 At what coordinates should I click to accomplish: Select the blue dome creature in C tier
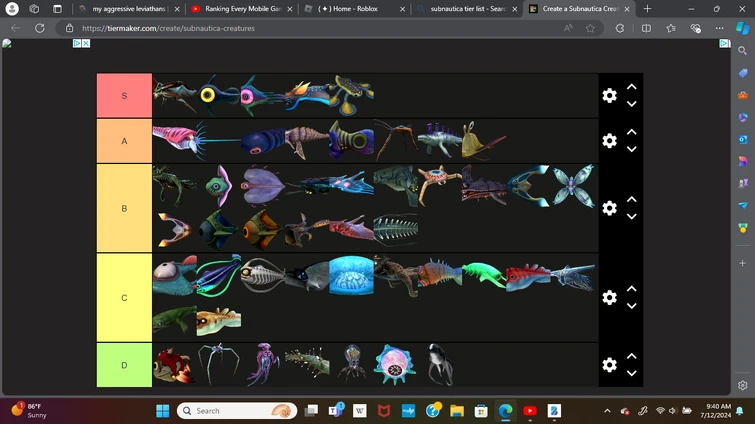351,275
